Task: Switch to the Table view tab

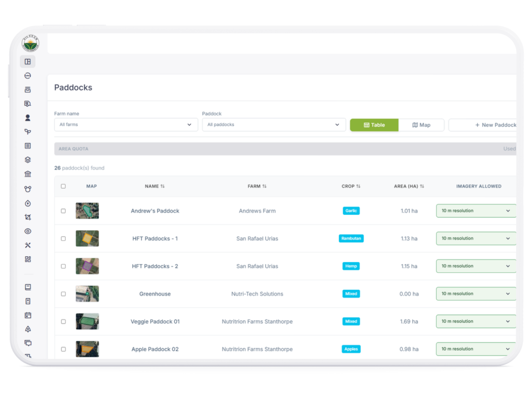Action: (374, 125)
